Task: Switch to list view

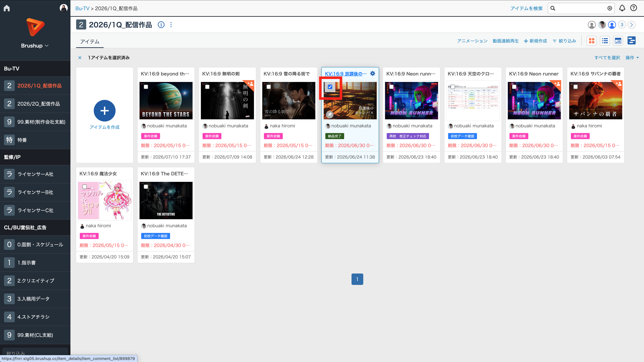Action: (605, 41)
